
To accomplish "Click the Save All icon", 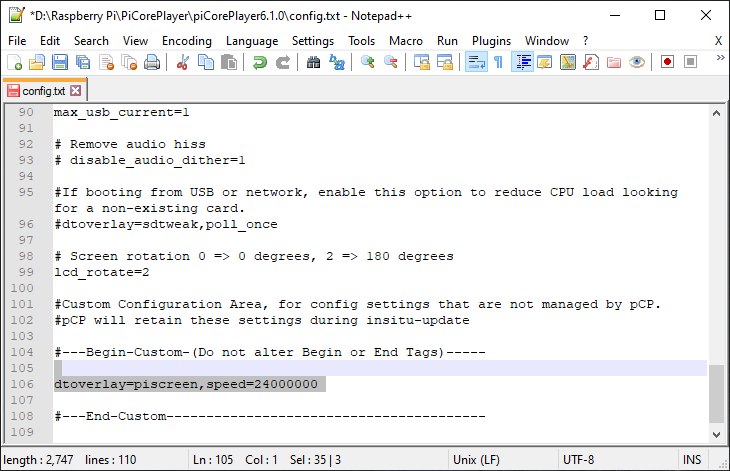I will point(83,62).
